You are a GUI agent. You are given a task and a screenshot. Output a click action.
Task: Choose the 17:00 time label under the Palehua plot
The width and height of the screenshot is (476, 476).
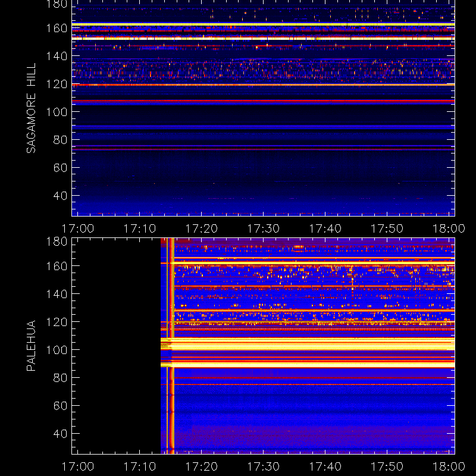click(x=78, y=466)
